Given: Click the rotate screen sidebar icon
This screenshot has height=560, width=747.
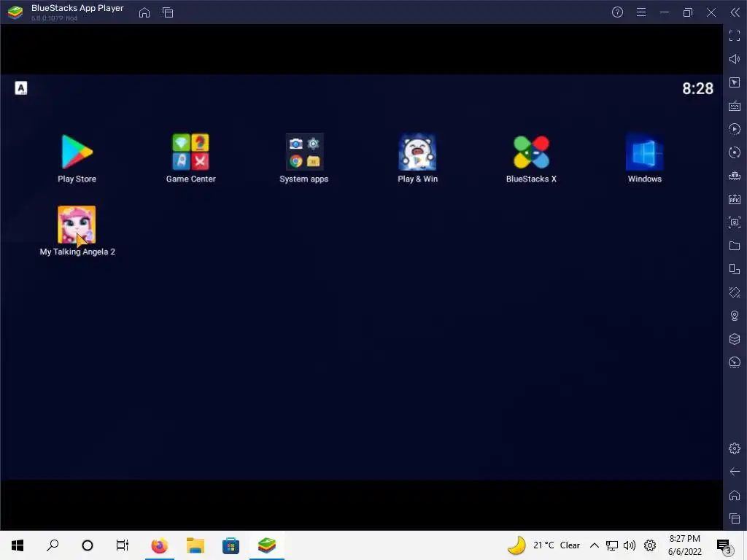Looking at the screenshot, I should pos(735,269).
